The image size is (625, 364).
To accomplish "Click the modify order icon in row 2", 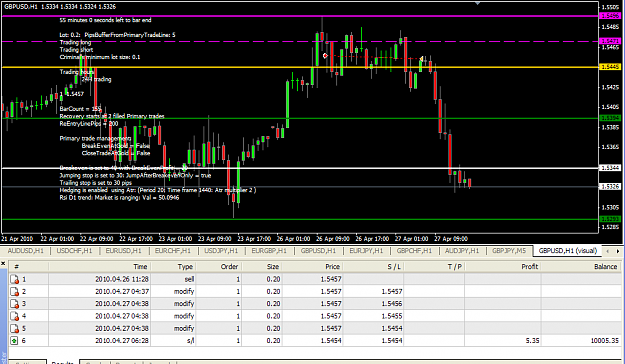I will coord(14,292).
